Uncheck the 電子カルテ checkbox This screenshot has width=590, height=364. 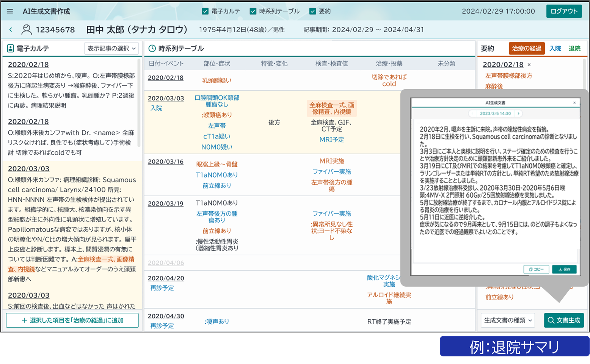[205, 11]
